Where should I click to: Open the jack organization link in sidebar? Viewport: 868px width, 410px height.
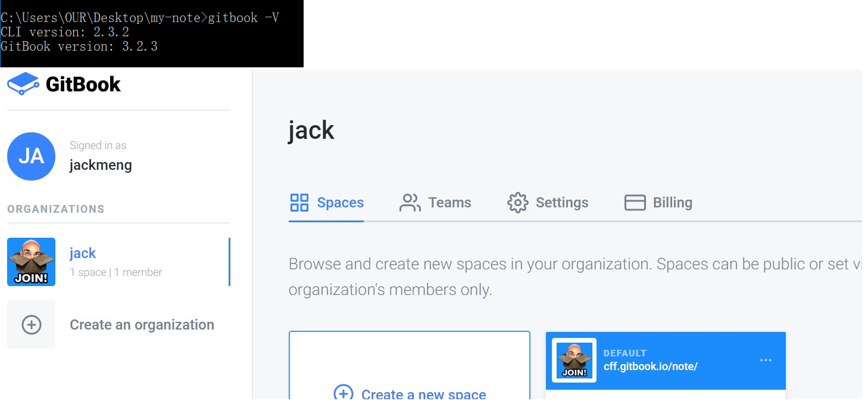coord(83,253)
